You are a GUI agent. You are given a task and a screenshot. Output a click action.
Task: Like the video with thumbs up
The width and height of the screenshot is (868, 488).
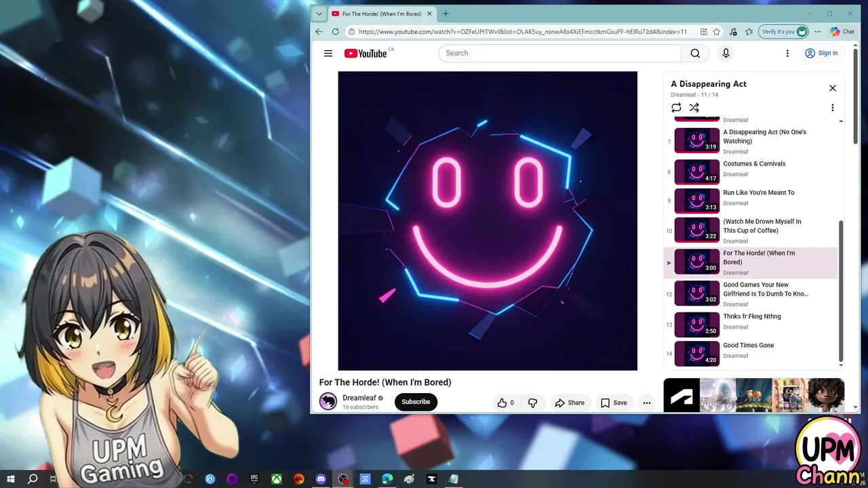tap(506, 403)
